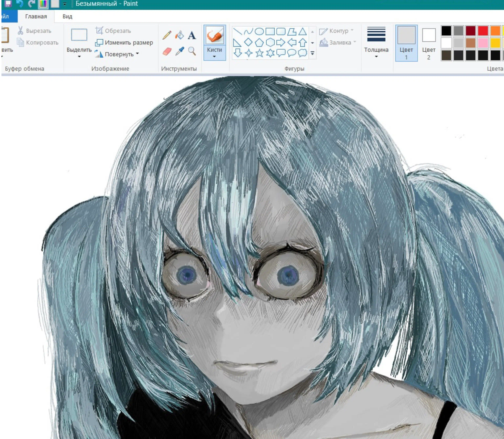Choose the Line shape
The width and height of the screenshot is (504, 439).
238,31
